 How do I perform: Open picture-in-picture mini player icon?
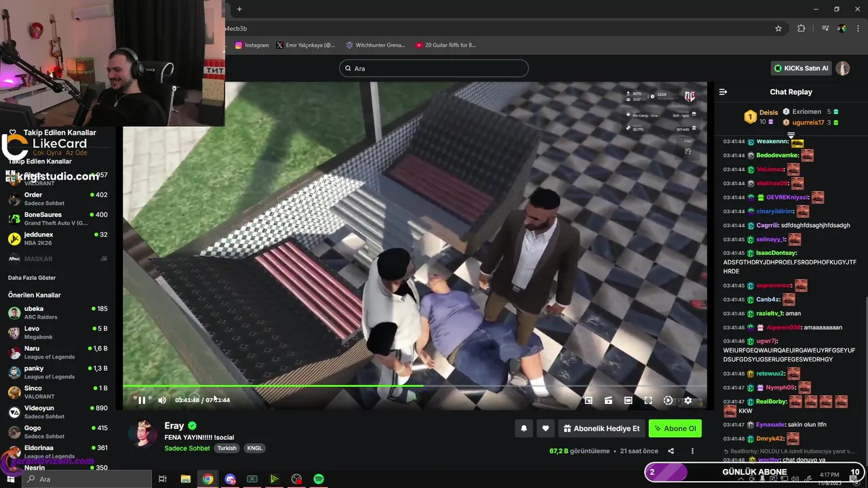coord(589,401)
